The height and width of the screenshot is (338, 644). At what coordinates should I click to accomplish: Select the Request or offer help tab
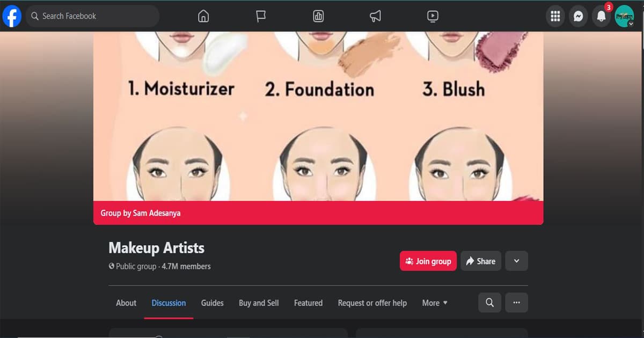point(372,303)
